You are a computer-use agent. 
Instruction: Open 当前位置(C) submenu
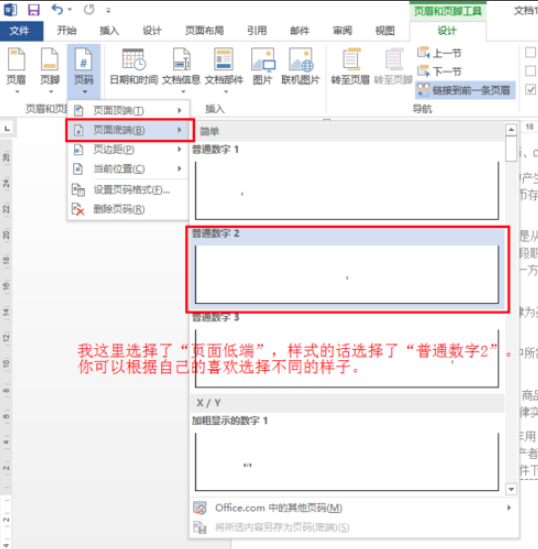pyautogui.click(x=128, y=169)
